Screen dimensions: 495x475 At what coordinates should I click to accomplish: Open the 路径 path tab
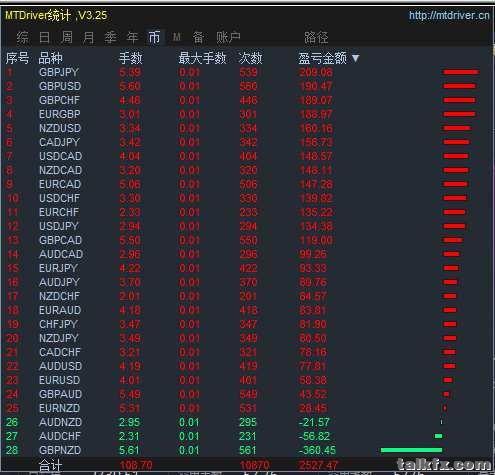[x=316, y=37]
